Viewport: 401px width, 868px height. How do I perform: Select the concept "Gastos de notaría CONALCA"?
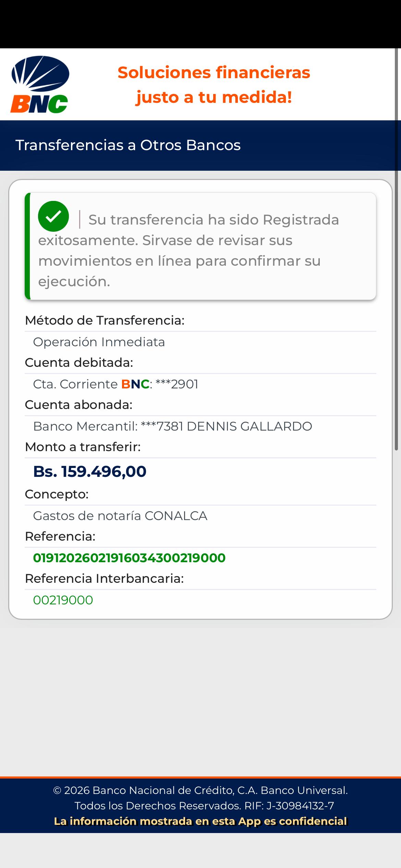pos(120,516)
